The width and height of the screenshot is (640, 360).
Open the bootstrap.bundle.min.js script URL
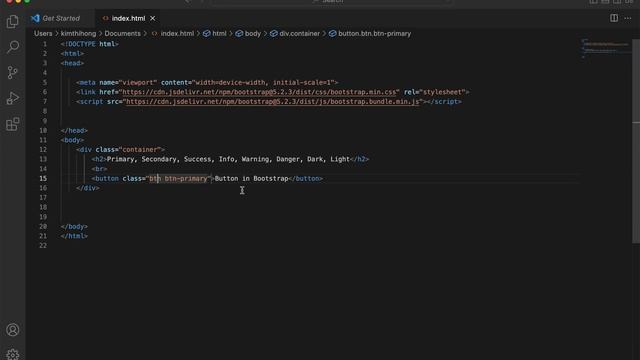pyautogui.click(x=273, y=102)
